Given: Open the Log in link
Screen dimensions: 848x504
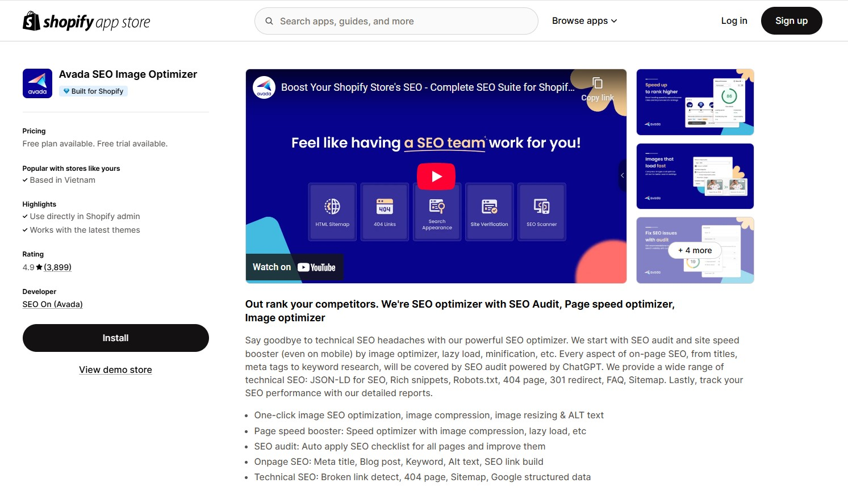Looking at the screenshot, I should pos(734,20).
